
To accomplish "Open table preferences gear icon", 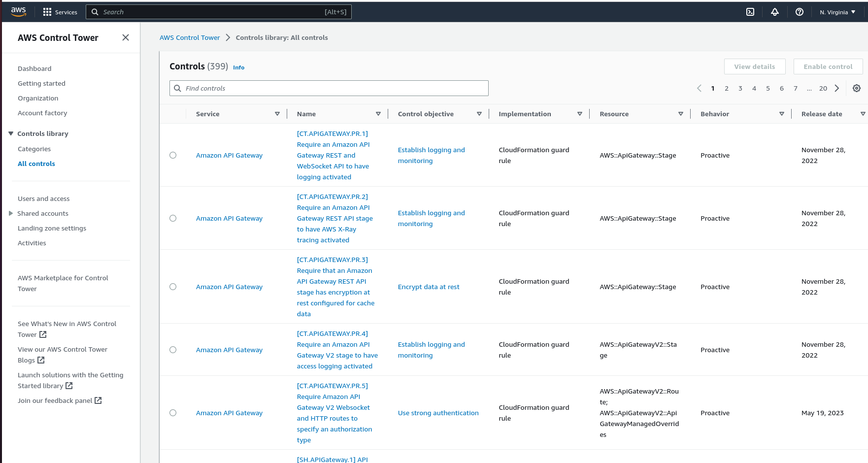I will pyautogui.click(x=857, y=88).
